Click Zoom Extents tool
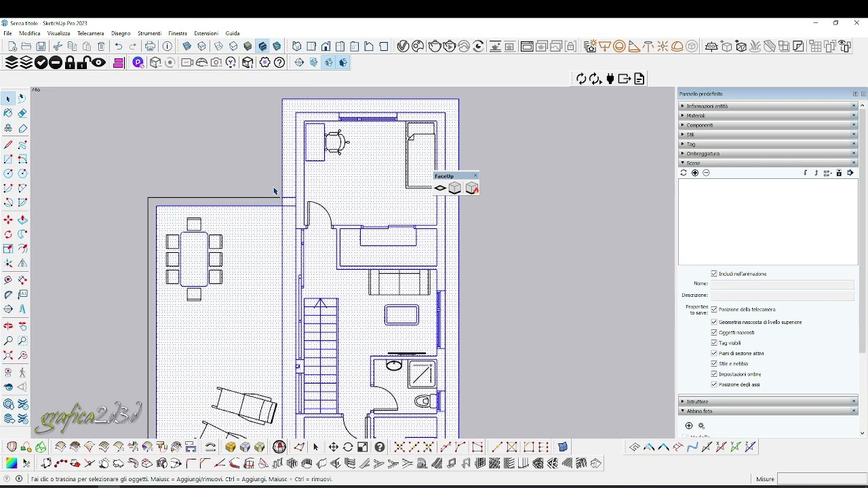Image resolution: width=868 pixels, height=488 pixels. [x=8, y=355]
